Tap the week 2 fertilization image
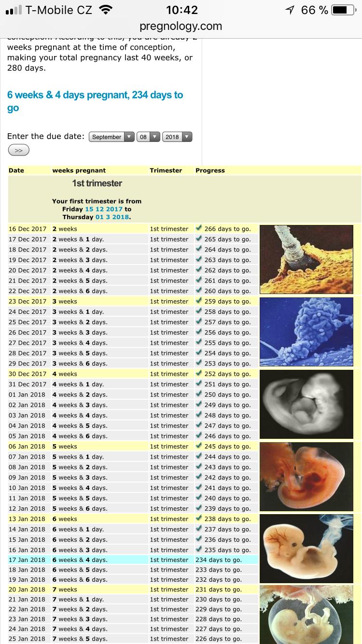 coord(306,259)
